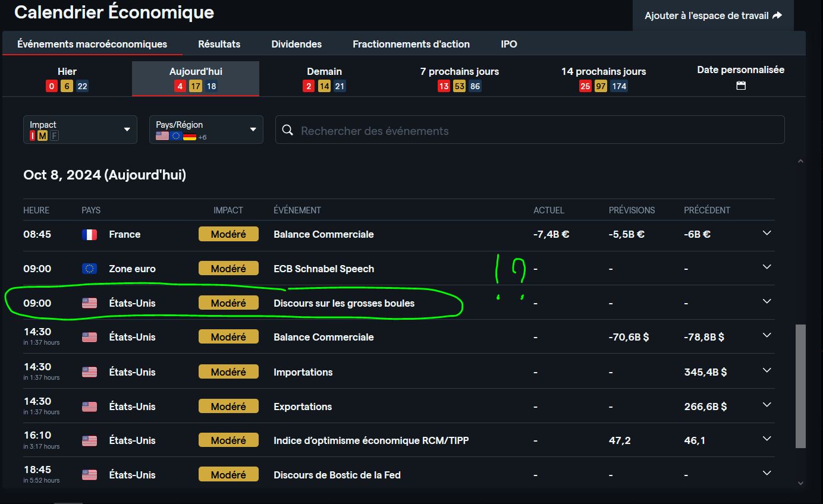Click the -5,5B € forecast value
Viewport: 823px width, 504px height.
pyautogui.click(x=627, y=234)
